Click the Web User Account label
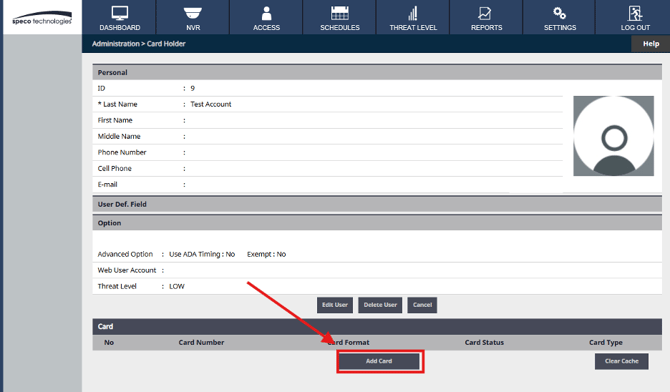 [127, 271]
